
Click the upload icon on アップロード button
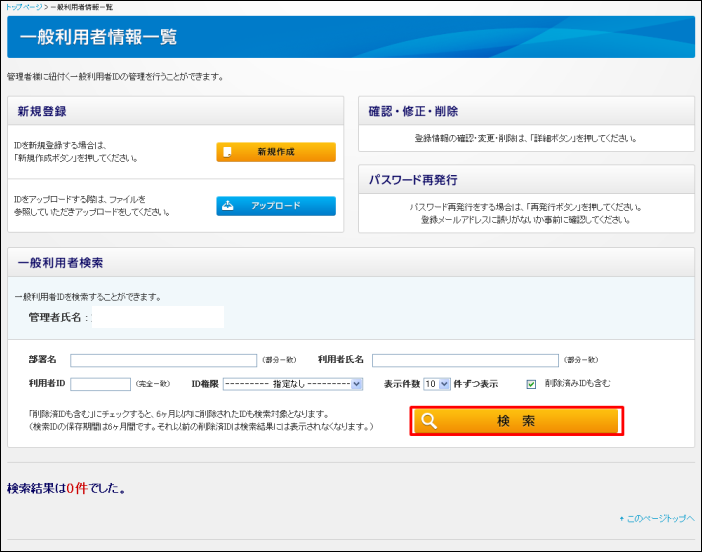(228, 206)
